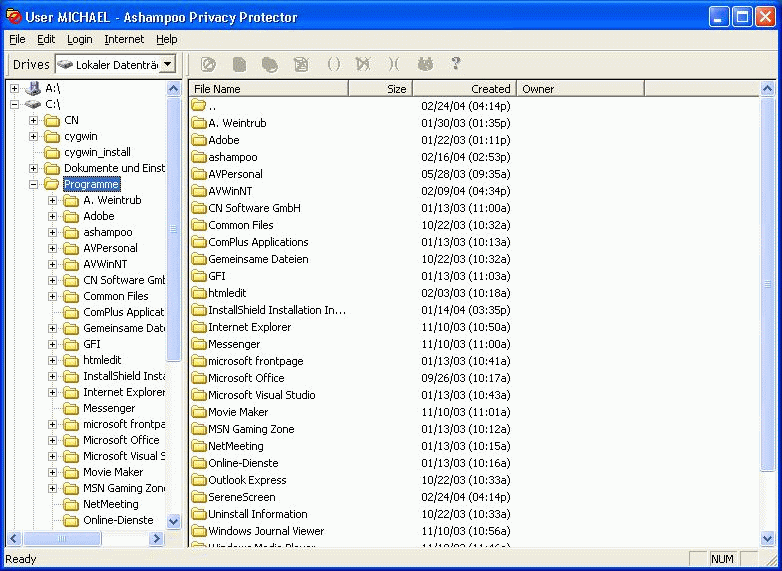Image resolution: width=782 pixels, height=571 pixels.
Task: Select Online-Dienste in the folder tree
Action: pos(118,520)
